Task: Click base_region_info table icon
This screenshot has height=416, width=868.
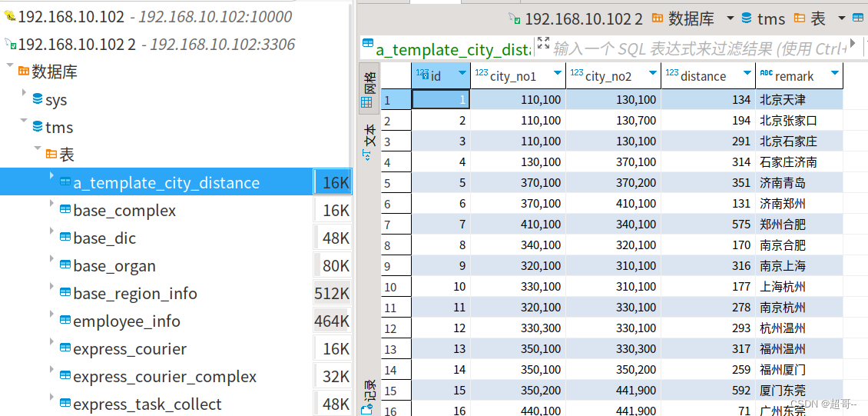Action: coord(65,292)
